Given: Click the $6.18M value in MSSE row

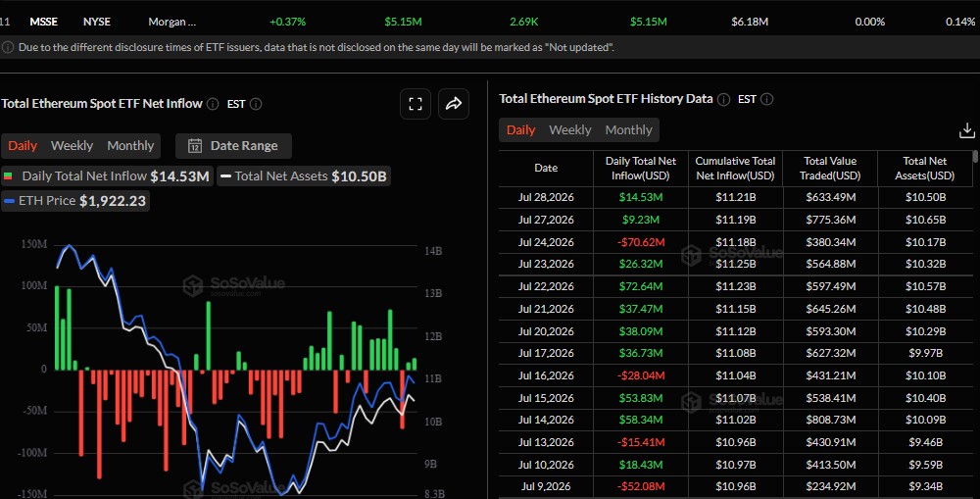Looking at the screenshot, I should tap(750, 22).
